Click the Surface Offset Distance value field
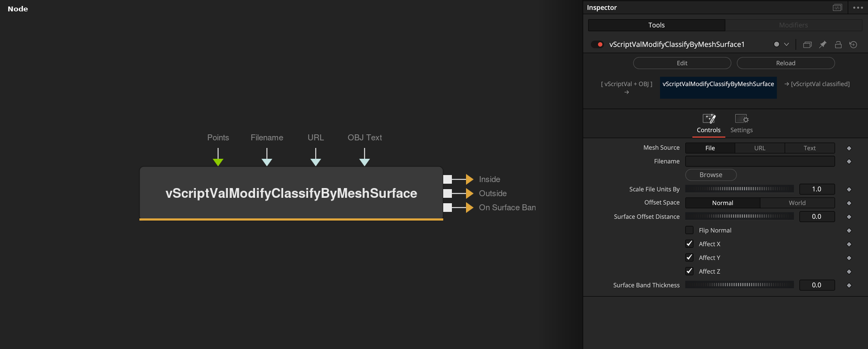This screenshot has height=349, width=868. (x=816, y=216)
